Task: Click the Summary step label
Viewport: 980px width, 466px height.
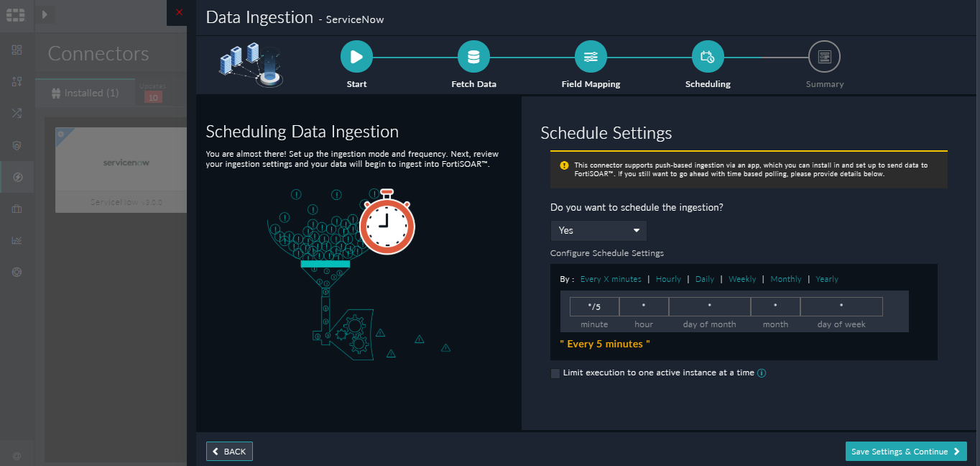Action: (x=825, y=84)
